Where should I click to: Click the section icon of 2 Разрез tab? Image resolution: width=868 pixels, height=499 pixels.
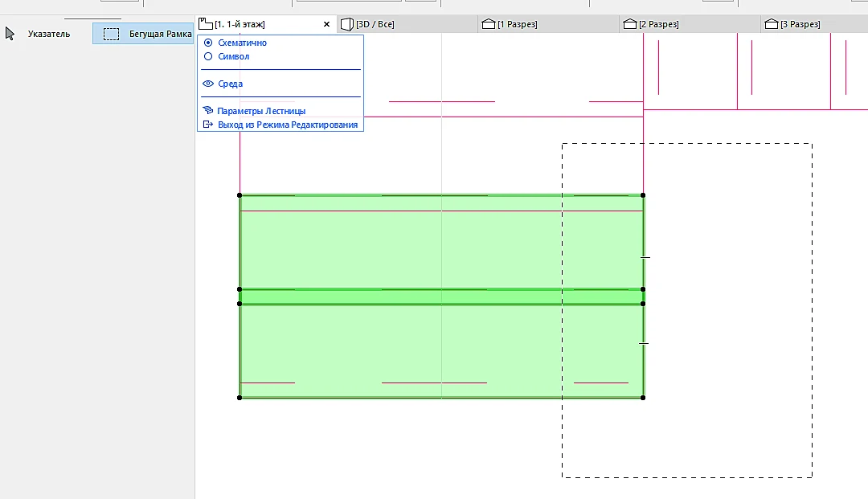[630, 24]
